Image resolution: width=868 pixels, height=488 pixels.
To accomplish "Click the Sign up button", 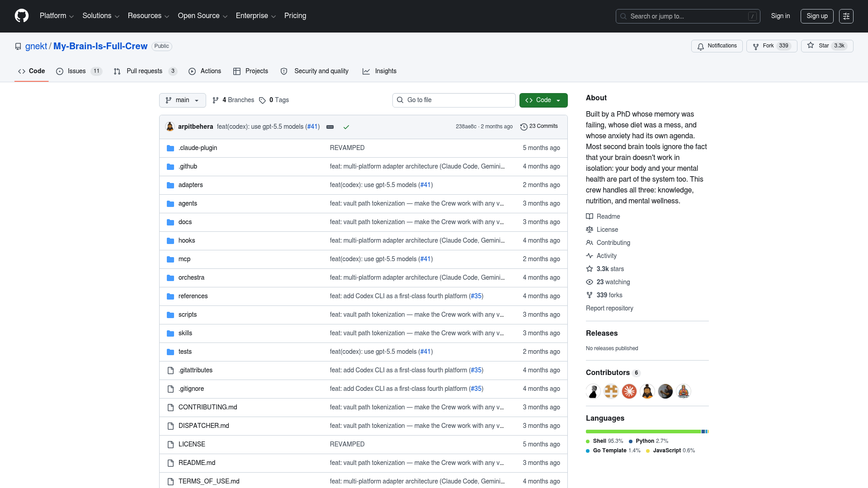I will (817, 16).
